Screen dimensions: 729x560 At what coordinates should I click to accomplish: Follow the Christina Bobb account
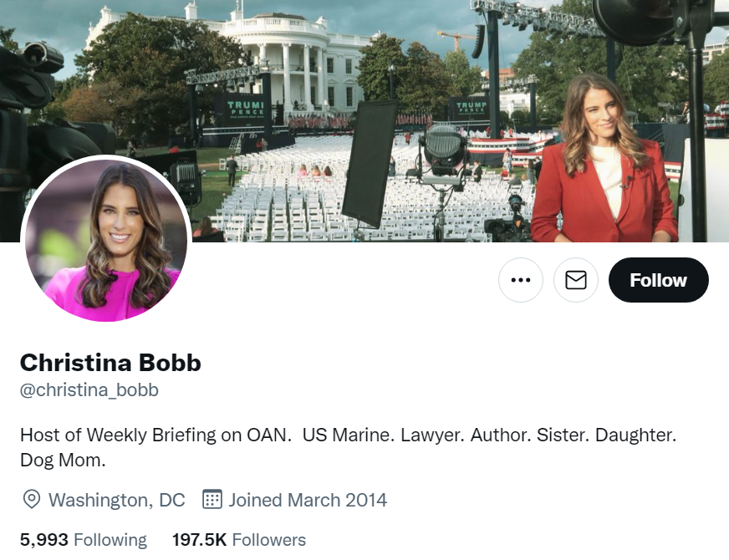[x=658, y=280]
